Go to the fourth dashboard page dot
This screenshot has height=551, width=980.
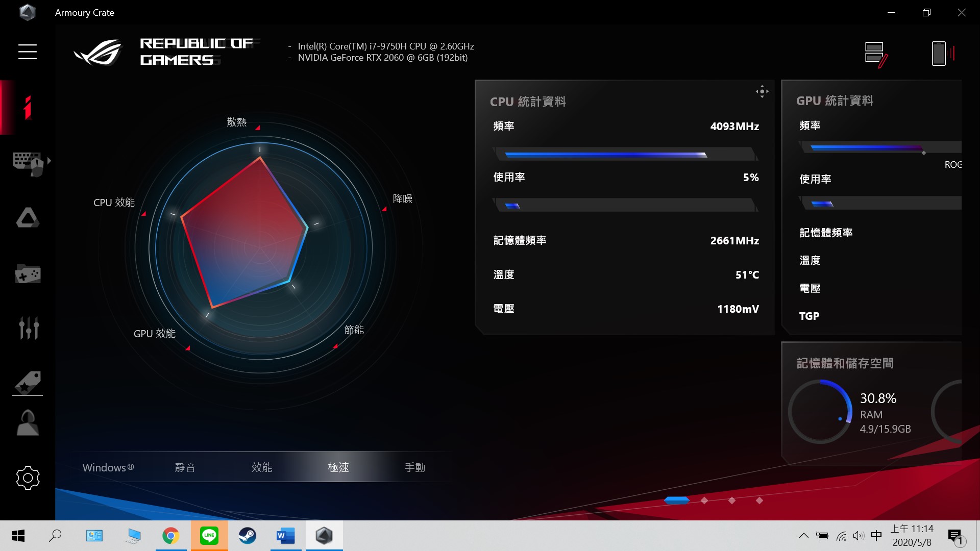click(759, 500)
